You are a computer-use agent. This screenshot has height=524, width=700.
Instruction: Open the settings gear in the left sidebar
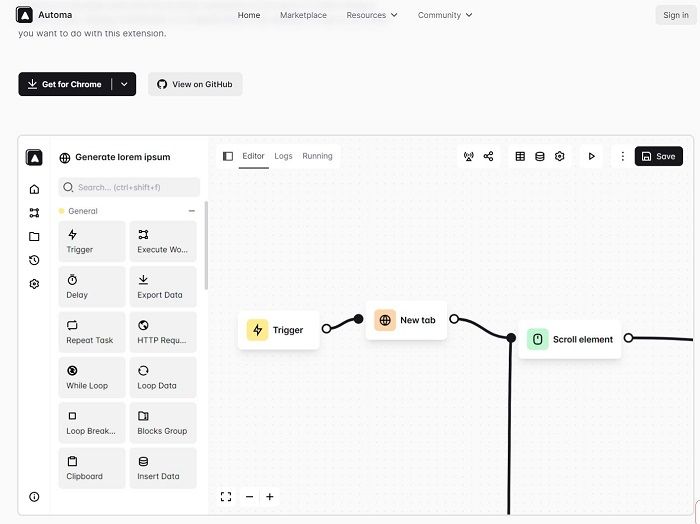tap(34, 284)
